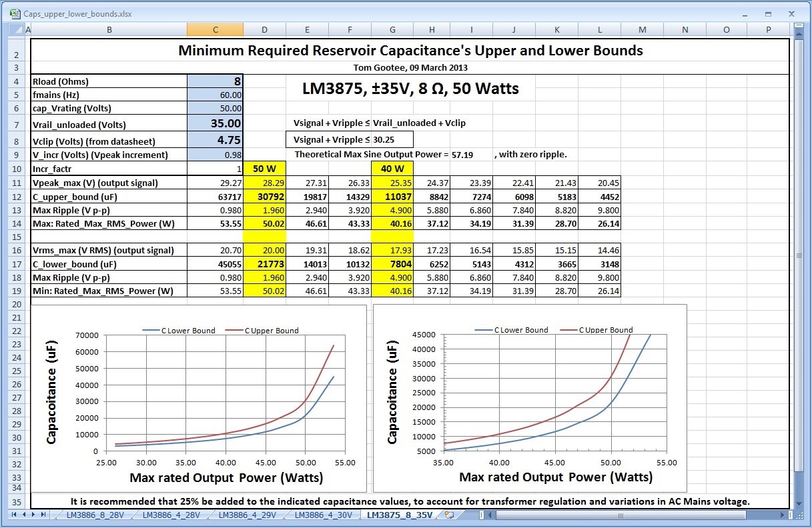
Task: Click the Vrms_max value 20.70
Action: point(215,250)
